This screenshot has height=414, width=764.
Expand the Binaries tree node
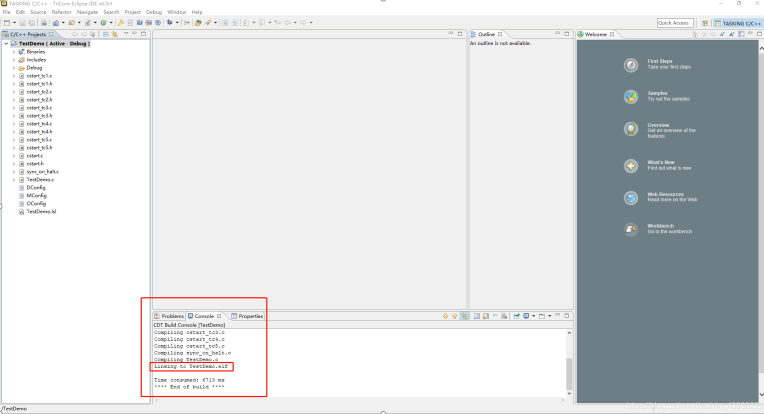tap(14, 52)
